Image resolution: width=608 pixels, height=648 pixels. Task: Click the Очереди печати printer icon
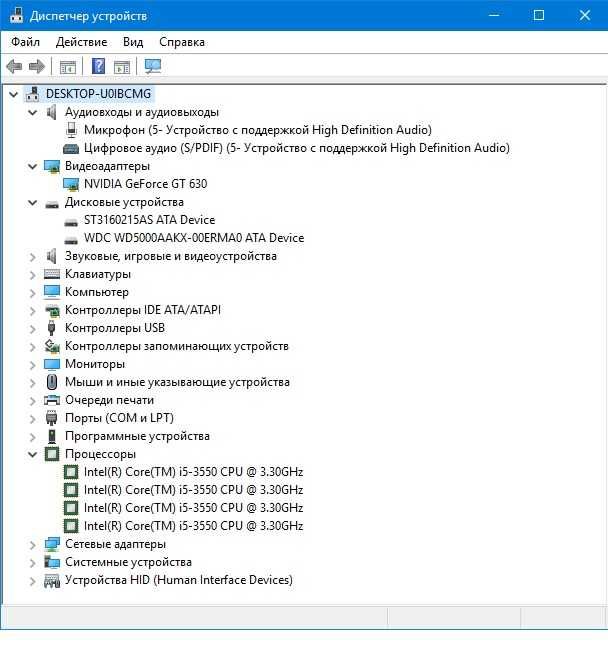52,400
